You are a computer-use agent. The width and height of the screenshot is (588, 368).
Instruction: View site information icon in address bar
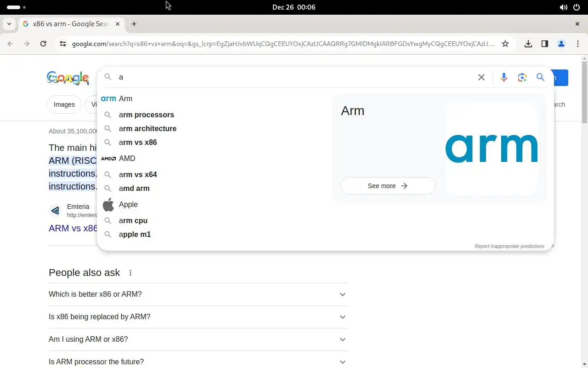click(63, 44)
